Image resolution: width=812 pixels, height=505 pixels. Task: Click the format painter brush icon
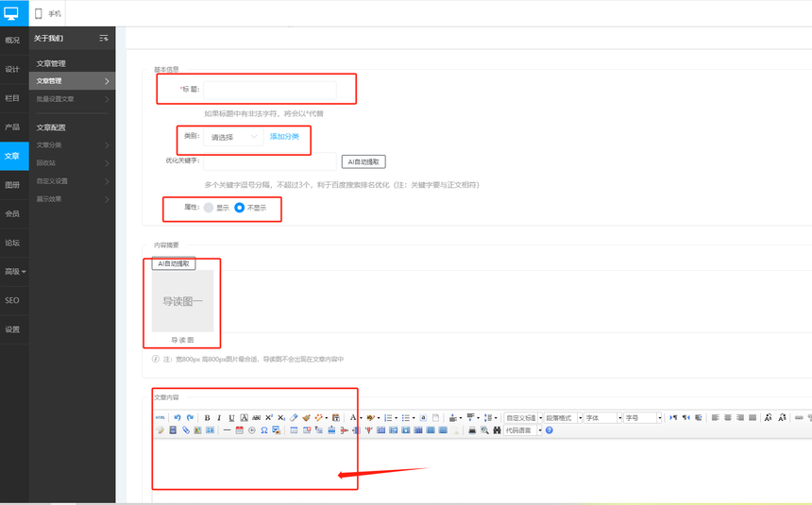[306, 417]
